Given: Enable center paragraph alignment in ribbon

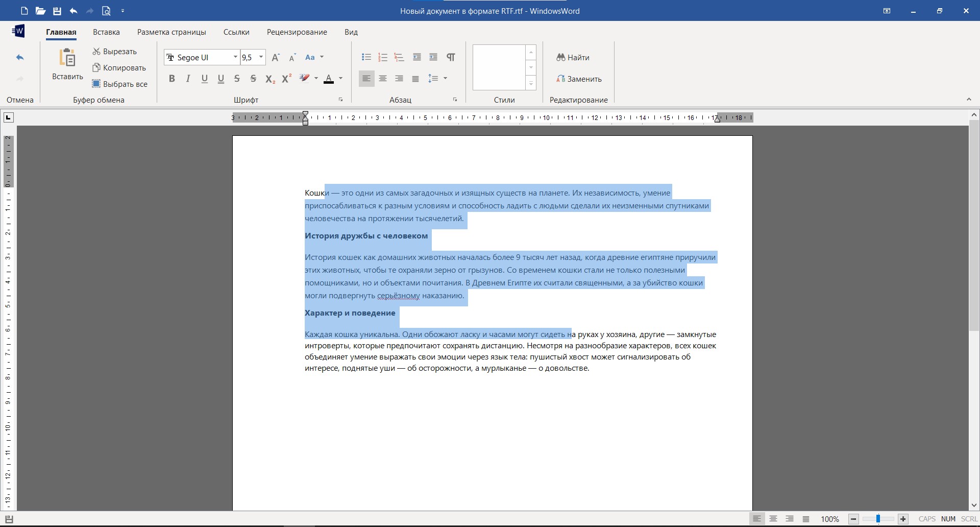Looking at the screenshot, I should point(383,79).
